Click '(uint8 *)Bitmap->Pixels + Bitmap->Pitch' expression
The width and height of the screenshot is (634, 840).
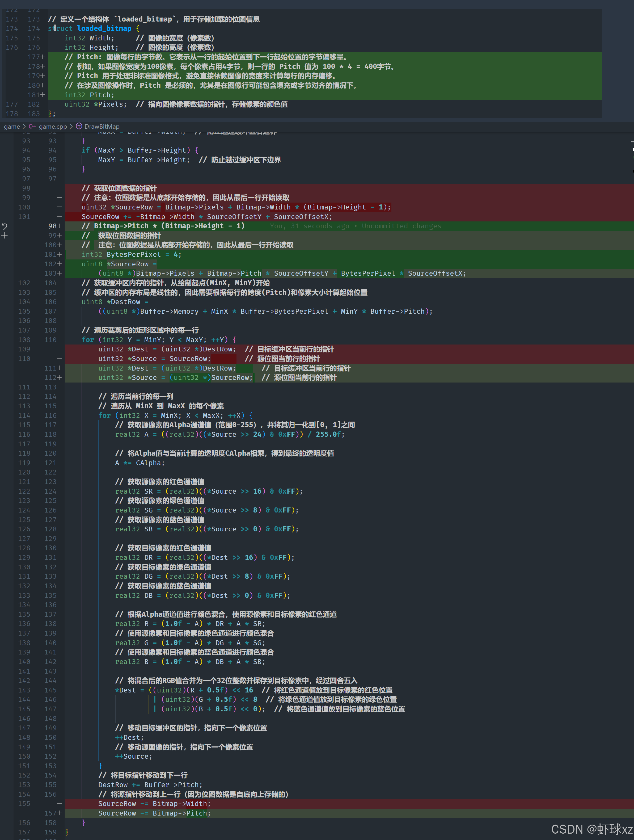pyautogui.click(x=180, y=274)
